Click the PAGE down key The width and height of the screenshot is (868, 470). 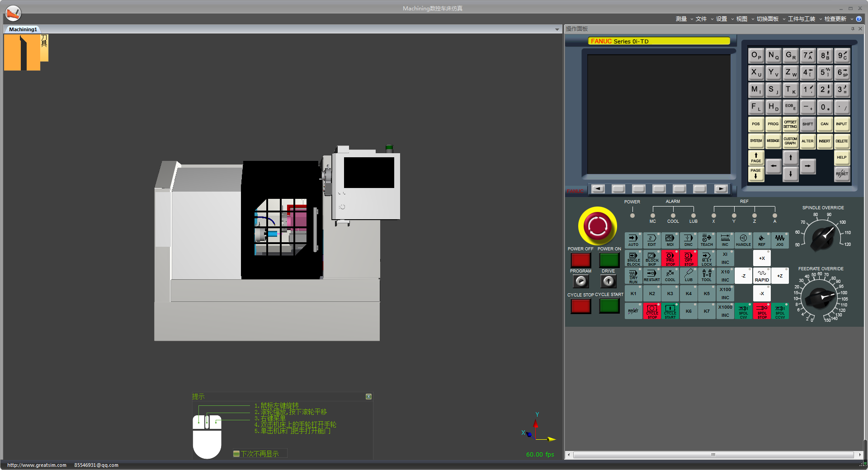(756, 174)
